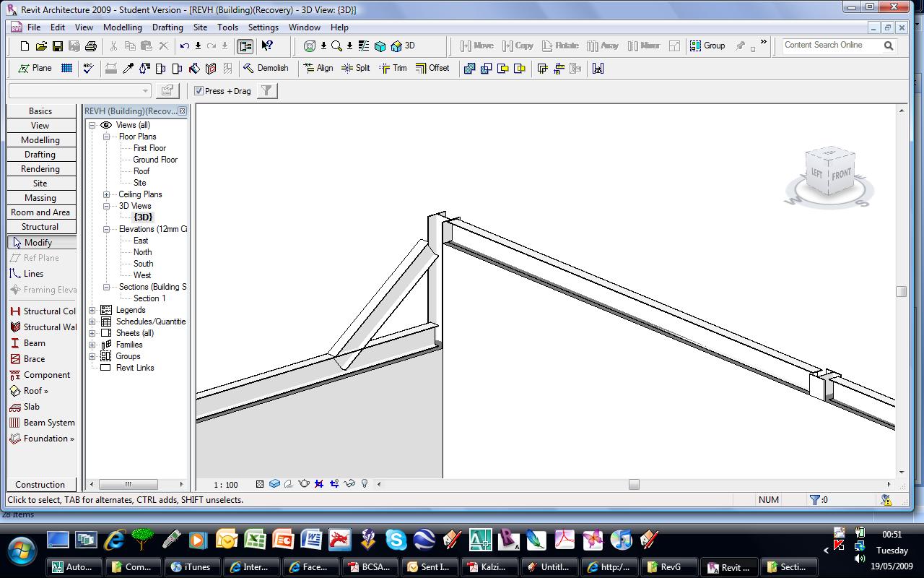Expand the Ceiling Plans tree node
Screen dimensions: 924x578
(106, 194)
